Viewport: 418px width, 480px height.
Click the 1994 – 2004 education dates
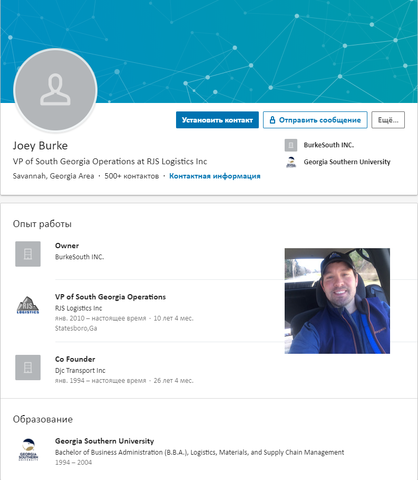point(73,462)
